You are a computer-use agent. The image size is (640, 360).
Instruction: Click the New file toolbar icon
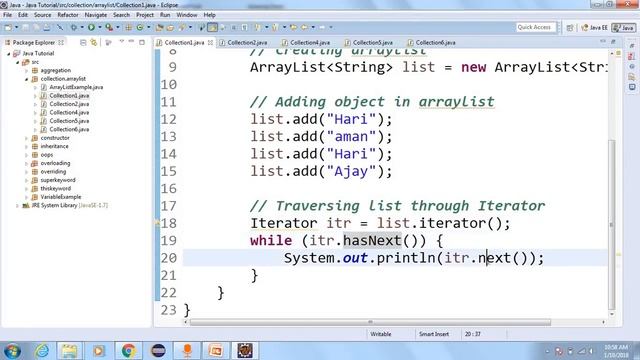click(8, 27)
